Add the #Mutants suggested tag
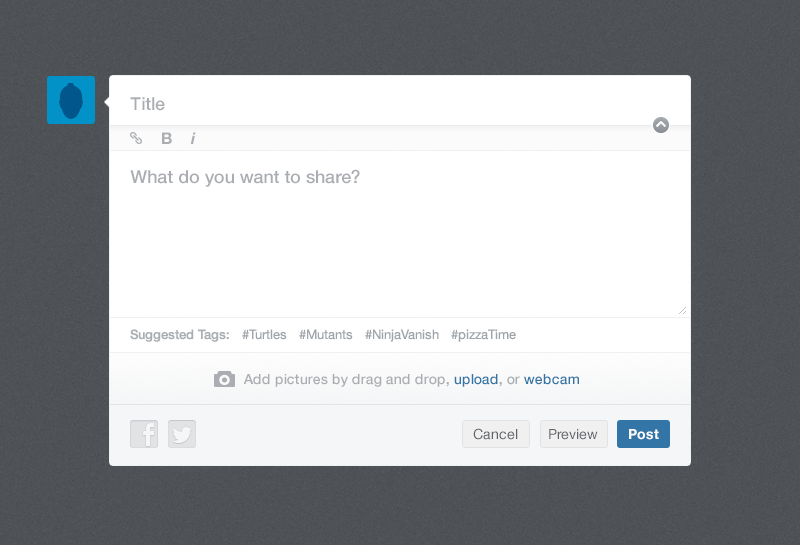Image resolution: width=800 pixels, height=545 pixels. click(x=326, y=335)
